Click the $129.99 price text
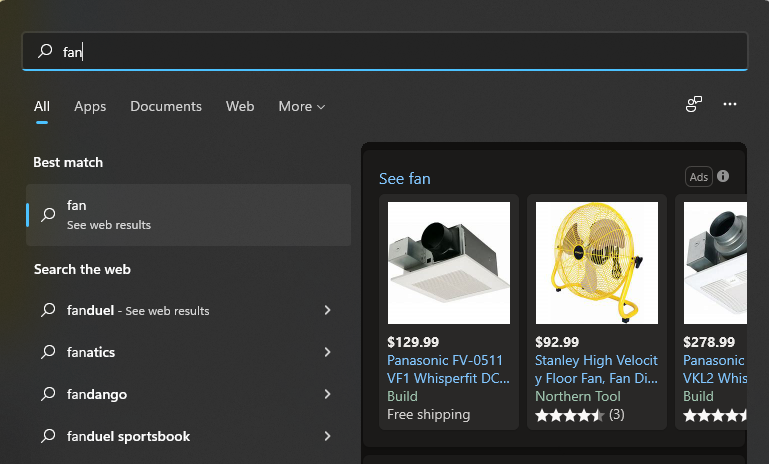This screenshot has height=464, width=769. 413,342
